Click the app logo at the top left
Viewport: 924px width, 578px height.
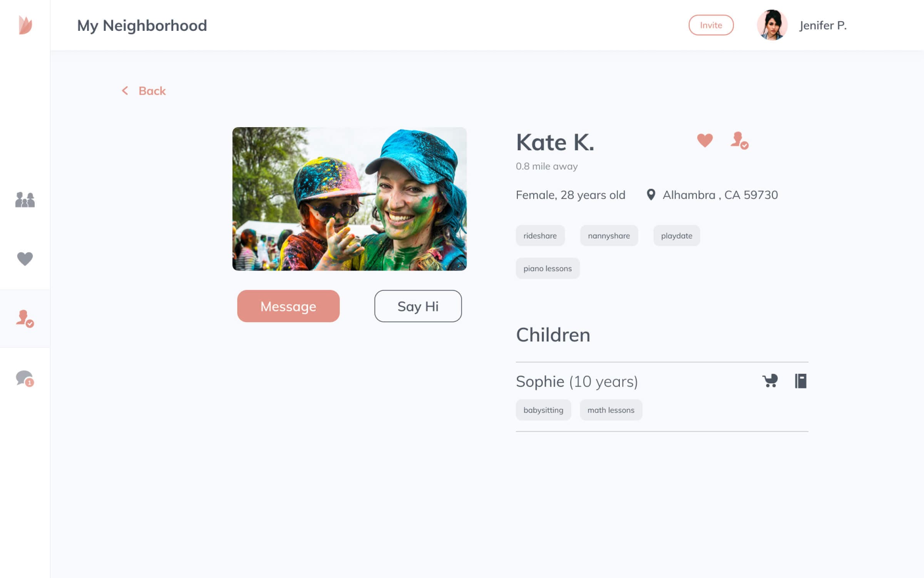pos(25,25)
